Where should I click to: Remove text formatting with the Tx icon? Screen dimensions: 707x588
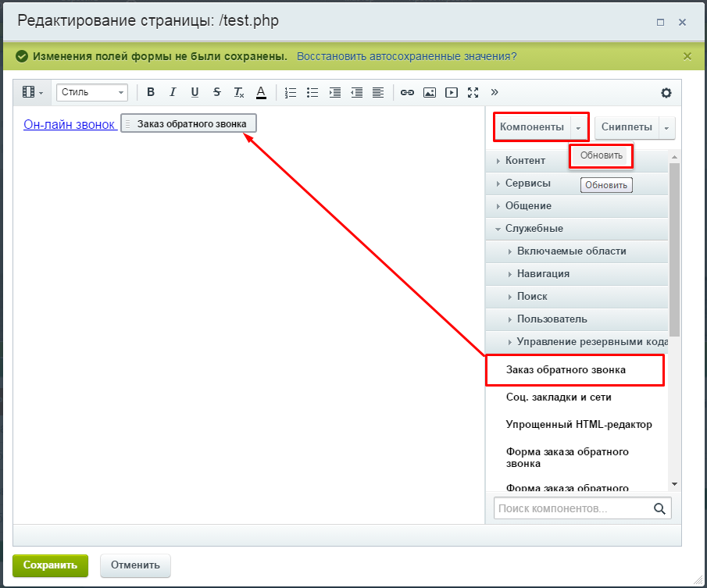(238, 92)
